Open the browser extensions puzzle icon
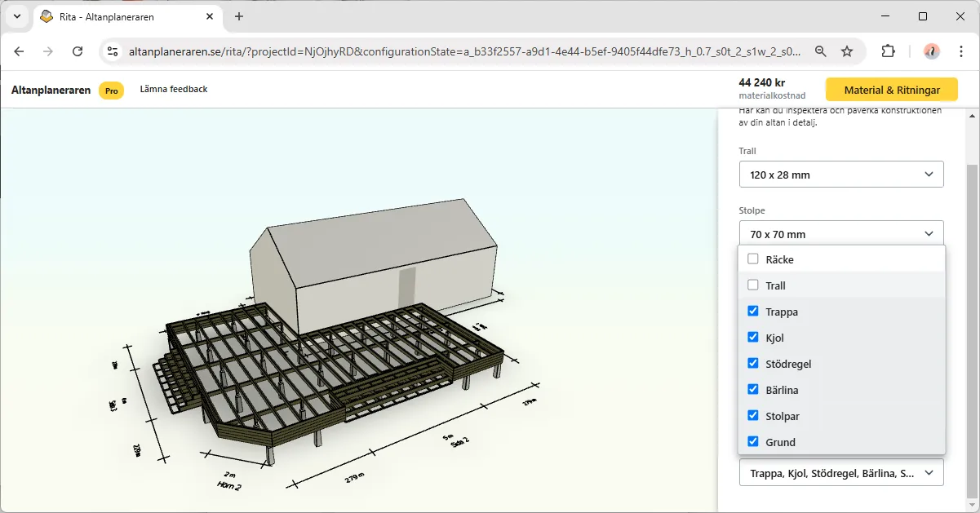The image size is (980, 513). coord(888,51)
